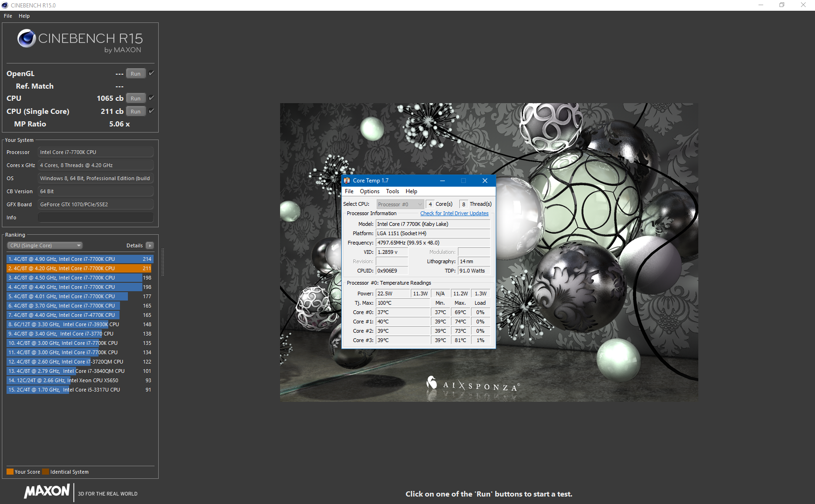
Task: Click the Cinebench sphere logo icon
Action: coord(27,38)
